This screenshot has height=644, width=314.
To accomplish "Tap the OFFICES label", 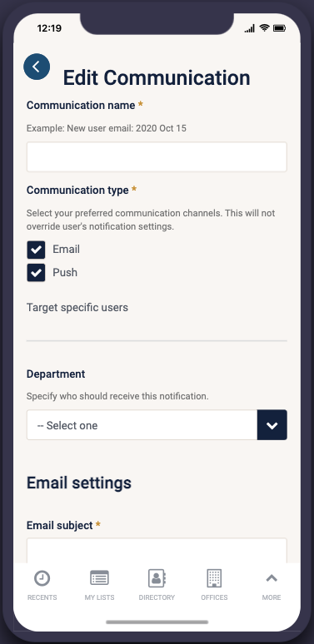I will [214, 597].
